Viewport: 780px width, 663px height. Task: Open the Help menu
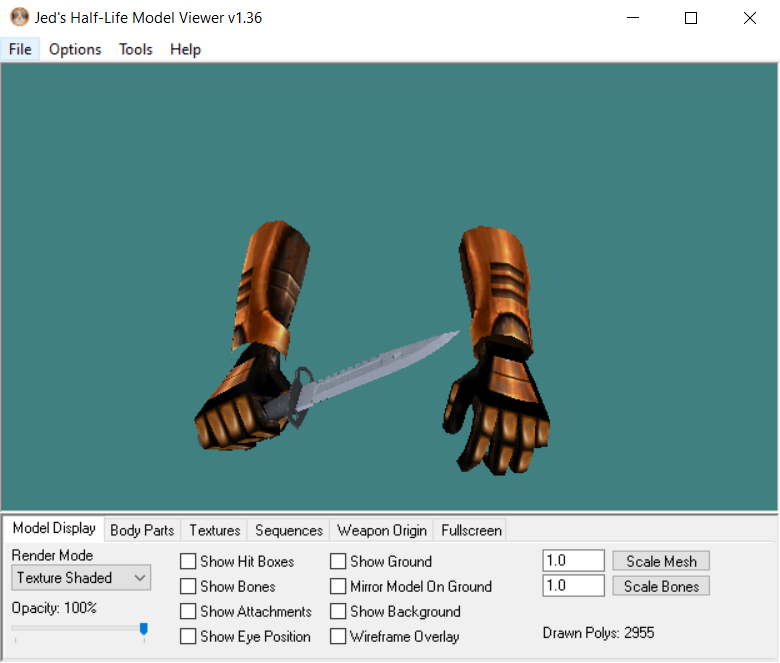click(x=185, y=49)
